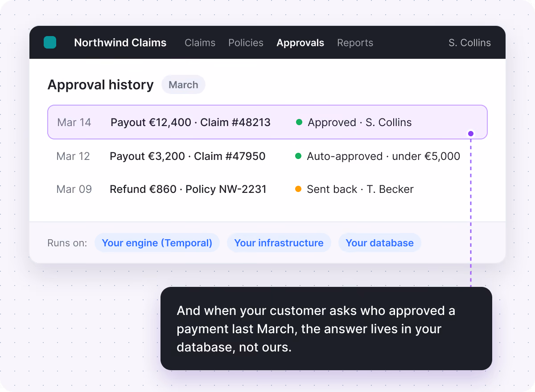Click the Northwind Claims brand name
Image resolution: width=535 pixels, height=392 pixels.
(x=120, y=43)
